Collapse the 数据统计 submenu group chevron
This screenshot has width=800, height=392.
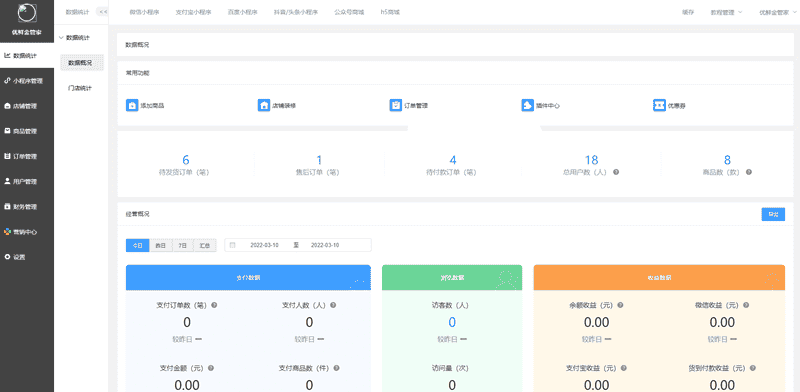coord(61,38)
